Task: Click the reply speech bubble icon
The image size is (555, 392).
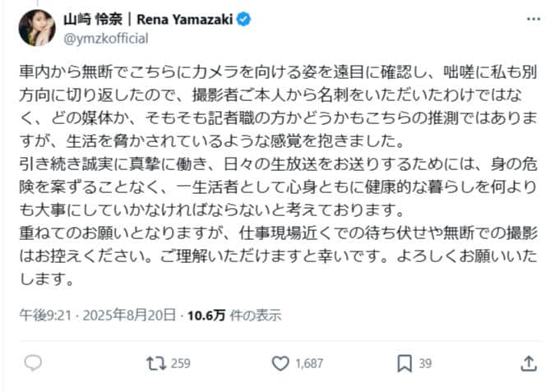Action: (33, 362)
